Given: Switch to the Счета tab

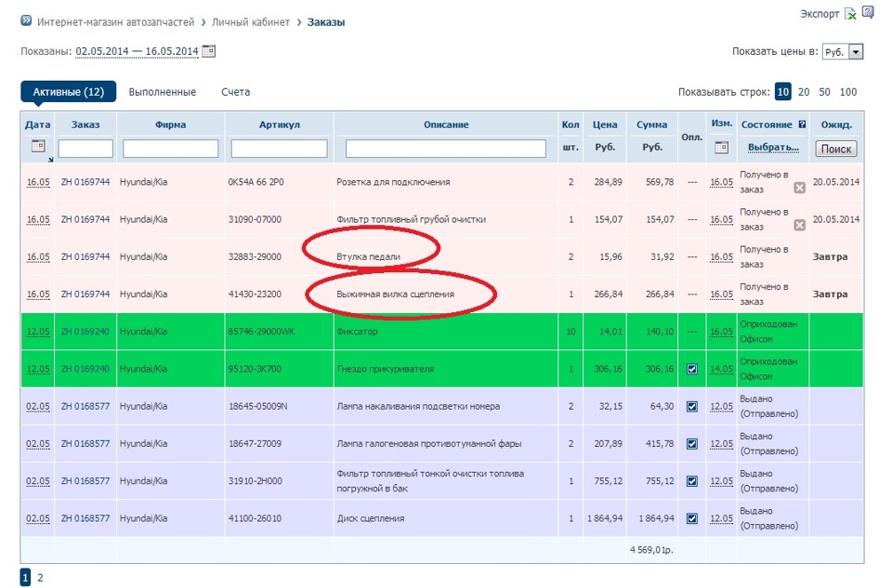Looking at the screenshot, I should [x=235, y=92].
